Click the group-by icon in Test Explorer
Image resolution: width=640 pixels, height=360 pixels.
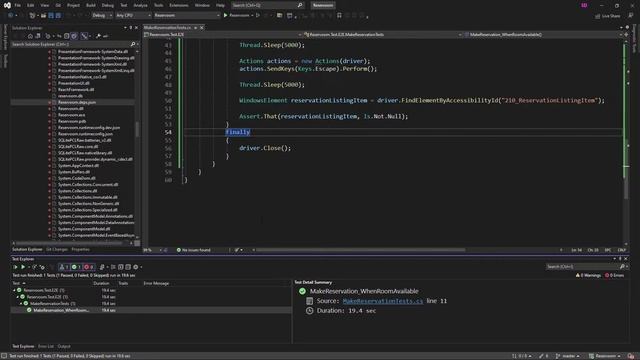tap(113, 267)
